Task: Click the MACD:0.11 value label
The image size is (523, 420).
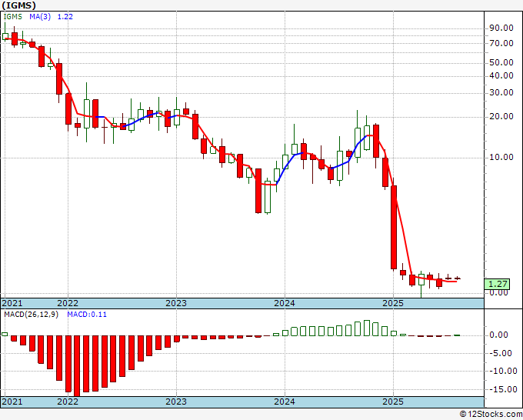Action: pyautogui.click(x=87, y=315)
